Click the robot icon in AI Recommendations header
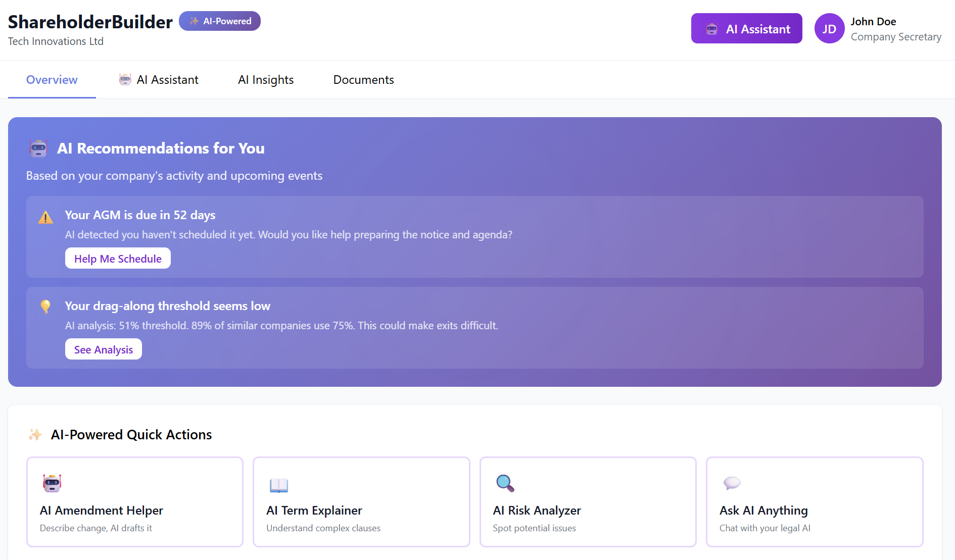 click(x=38, y=148)
